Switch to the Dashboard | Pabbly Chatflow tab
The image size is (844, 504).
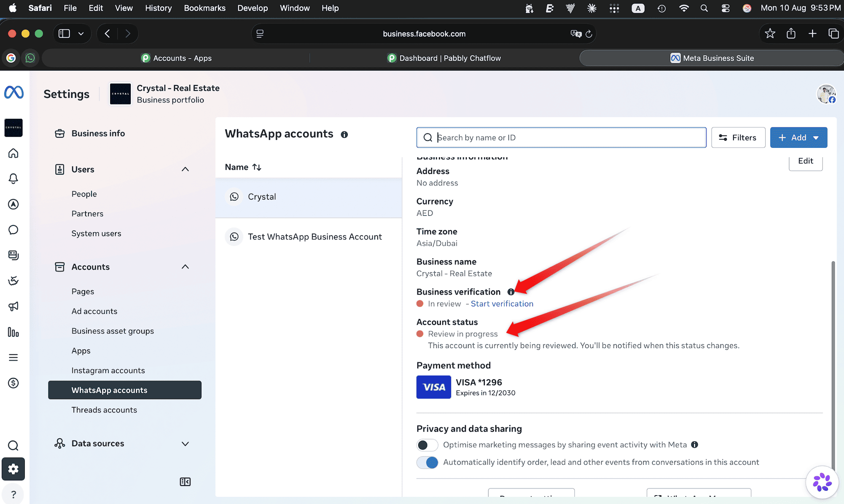tap(444, 58)
